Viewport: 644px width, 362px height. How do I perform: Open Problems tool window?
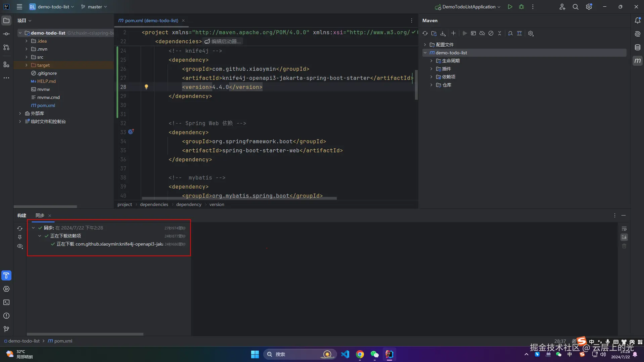click(6, 316)
